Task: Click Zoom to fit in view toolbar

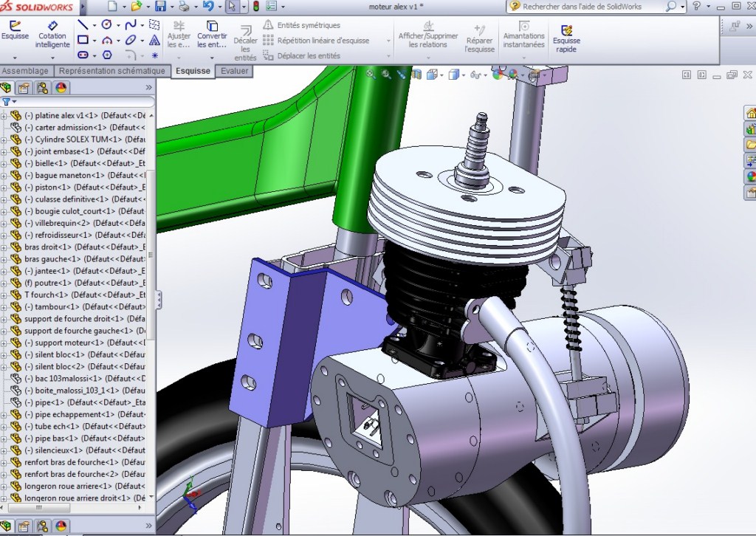Action: click(x=371, y=74)
